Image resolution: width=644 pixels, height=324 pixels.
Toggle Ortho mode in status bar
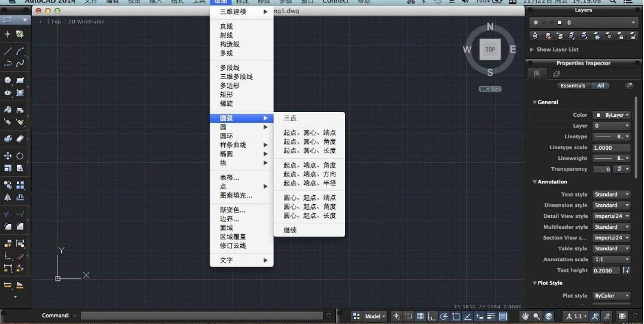pos(432,316)
